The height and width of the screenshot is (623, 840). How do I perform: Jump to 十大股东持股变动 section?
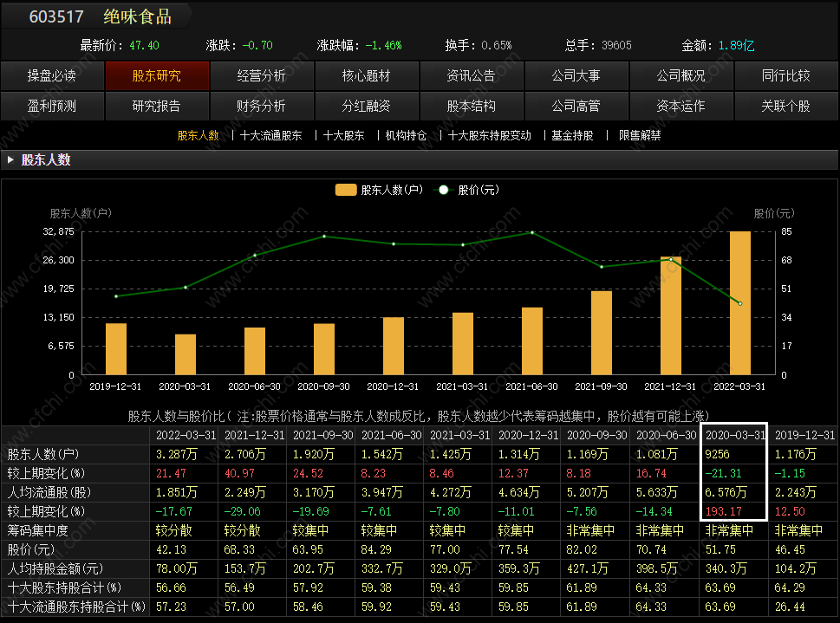[490, 135]
